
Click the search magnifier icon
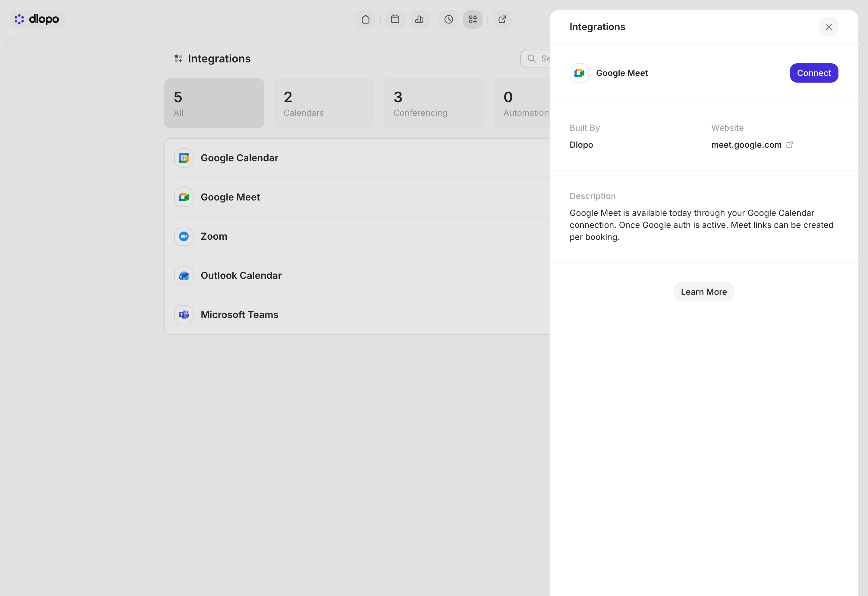[x=531, y=59]
